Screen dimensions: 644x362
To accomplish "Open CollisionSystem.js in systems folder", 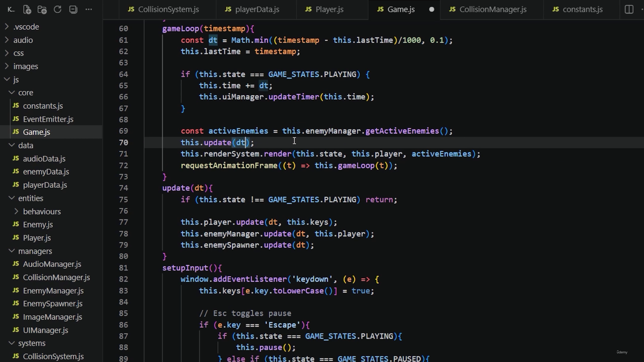I will (51, 356).
